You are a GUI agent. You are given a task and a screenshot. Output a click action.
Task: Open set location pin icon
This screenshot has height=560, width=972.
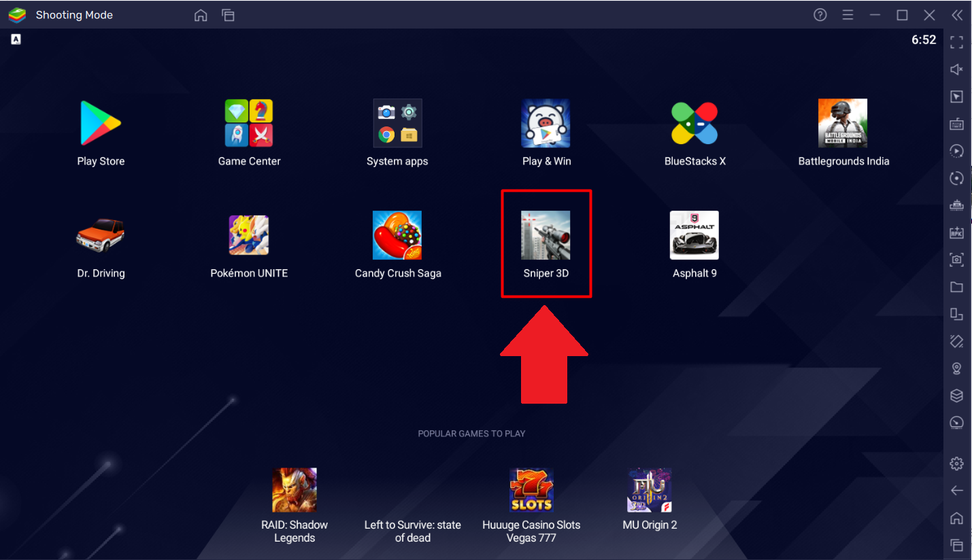[956, 368]
